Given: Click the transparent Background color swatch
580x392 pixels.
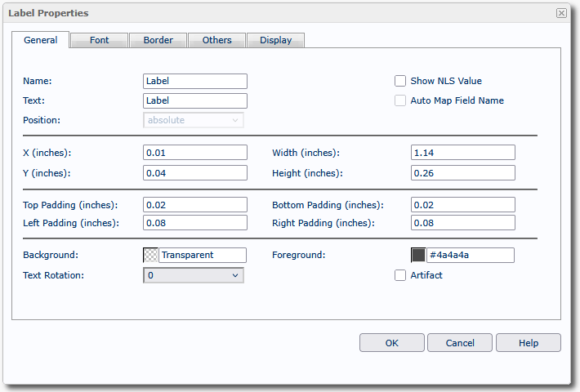Looking at the screenshot, I should (151, 255).
